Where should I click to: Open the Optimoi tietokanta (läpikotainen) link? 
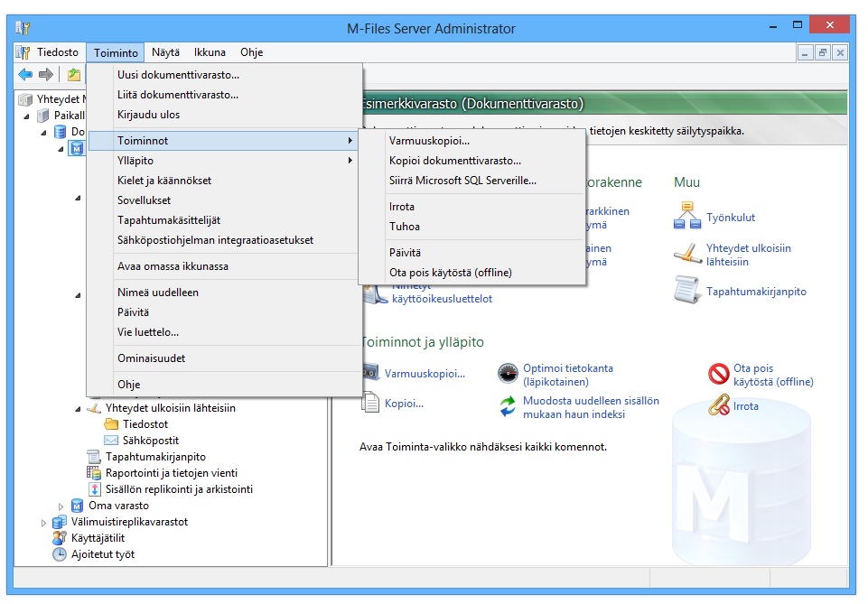(x=568, y=375)
